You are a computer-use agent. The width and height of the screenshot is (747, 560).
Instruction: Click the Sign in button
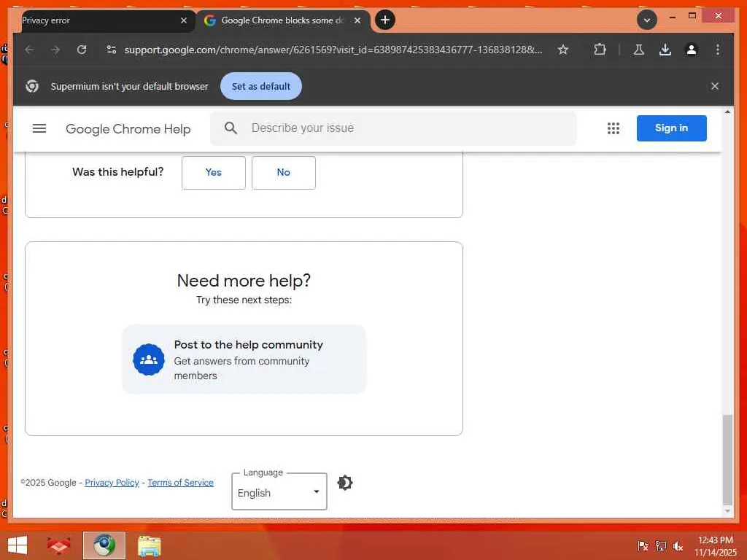[x=671, y=128]
